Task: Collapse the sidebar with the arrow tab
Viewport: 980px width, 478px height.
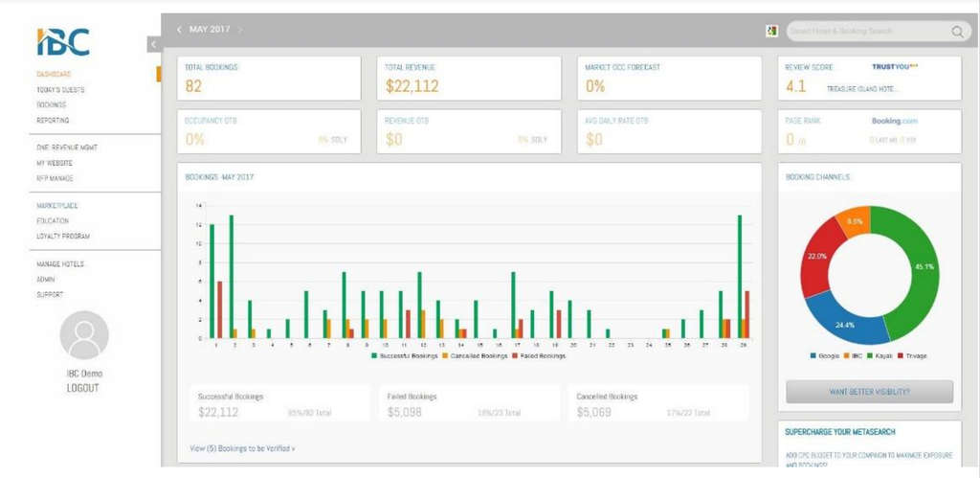Action: click(153, 44)
